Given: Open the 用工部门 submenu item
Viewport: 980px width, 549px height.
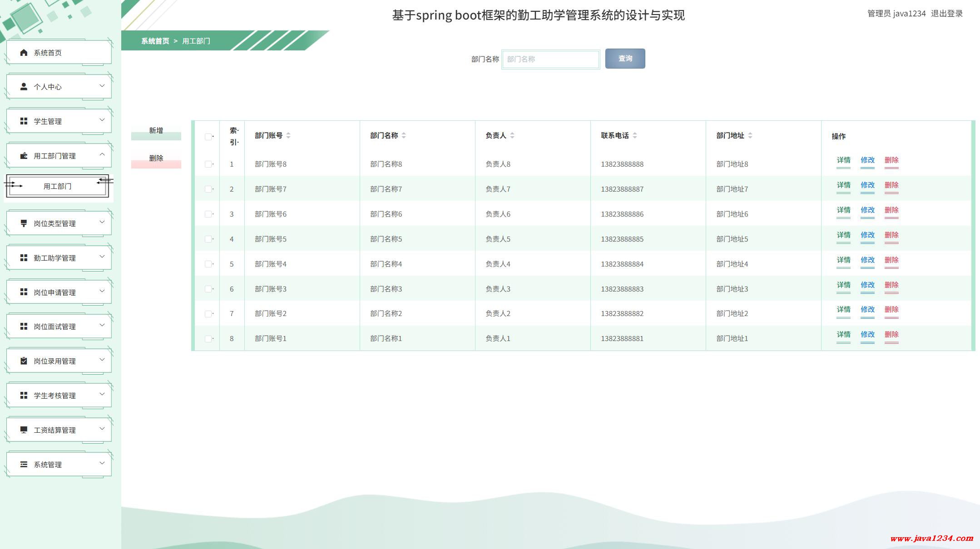Looking at the screenshot, I should (x=57, y=186).
